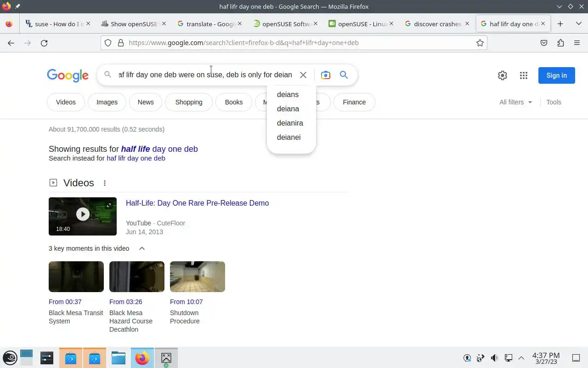Screen dimensions: 588x368
Task: Open Firefox taskbar icon
Action: coord(142,358)
